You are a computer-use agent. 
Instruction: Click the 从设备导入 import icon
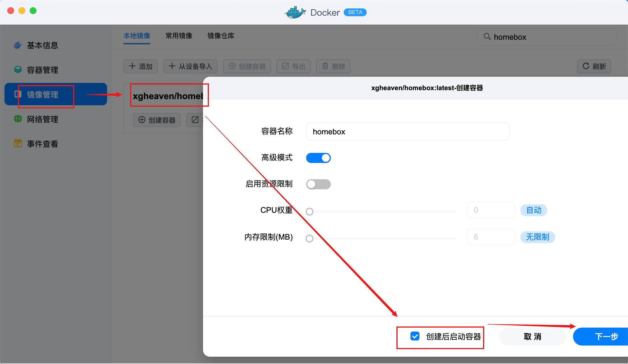tap(172, 66)
